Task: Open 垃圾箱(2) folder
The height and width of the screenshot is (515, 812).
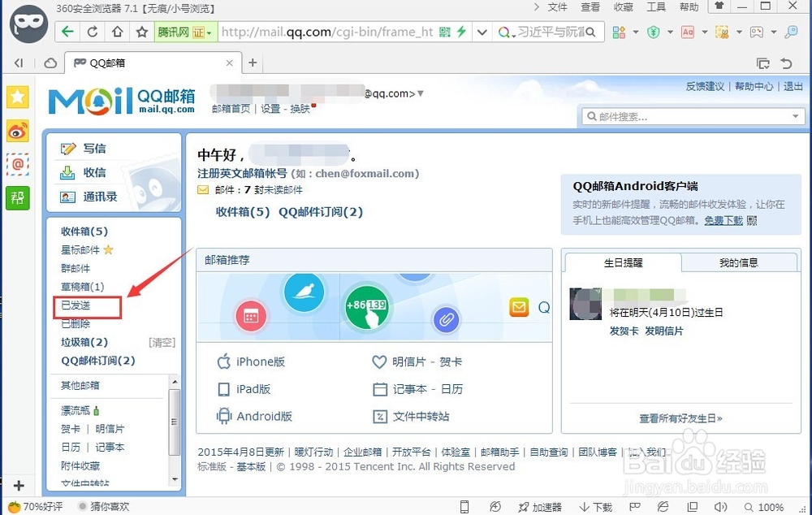Action: coord(84,342)
